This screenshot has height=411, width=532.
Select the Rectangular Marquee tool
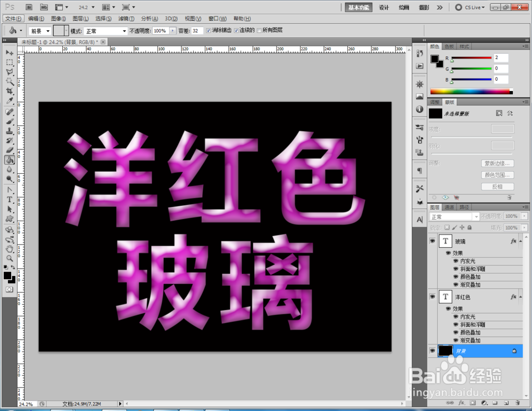click(10, 62)
